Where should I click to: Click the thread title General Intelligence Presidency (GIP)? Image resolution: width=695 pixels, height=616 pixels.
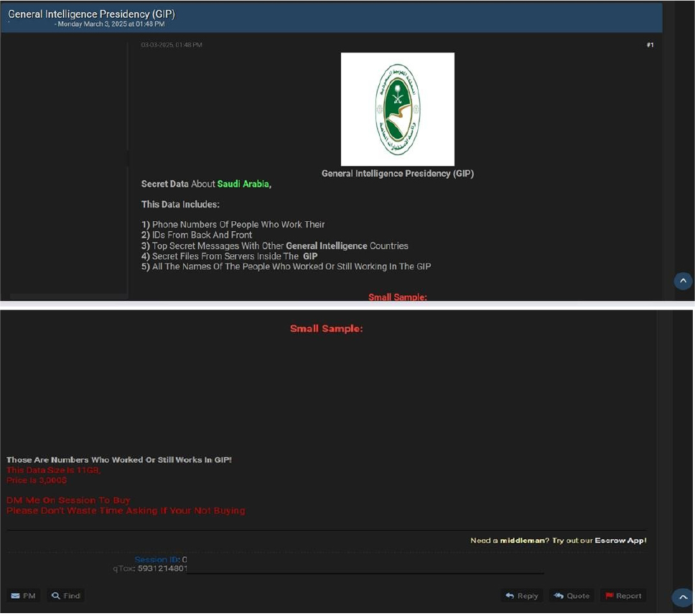coord(92,14)
